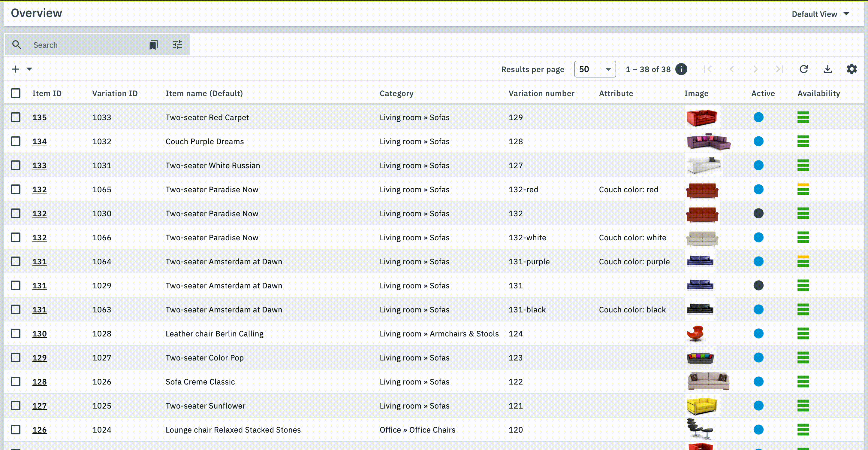Sort by Item name (Default) column header
Viewport: 868px width, 450px height.
point(204,93)
